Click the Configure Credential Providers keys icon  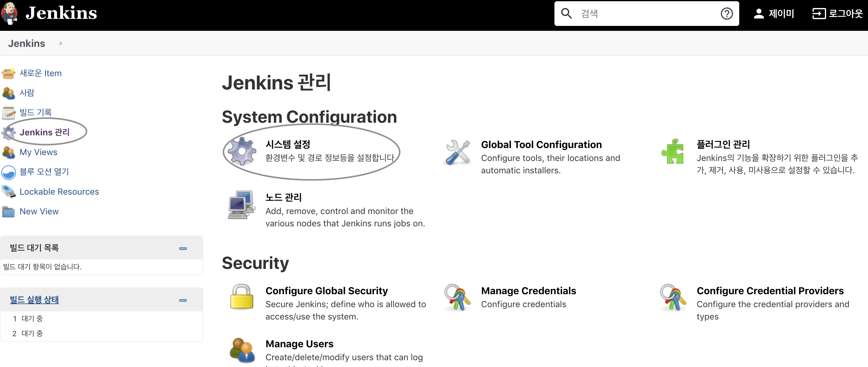pyautogui.click(x=673, y=297)
